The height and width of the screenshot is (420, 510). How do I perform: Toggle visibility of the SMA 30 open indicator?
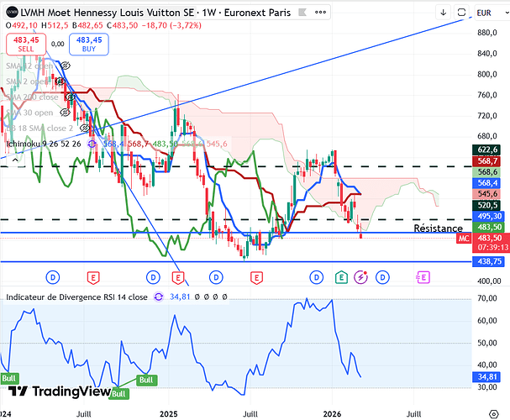(65, 113)
